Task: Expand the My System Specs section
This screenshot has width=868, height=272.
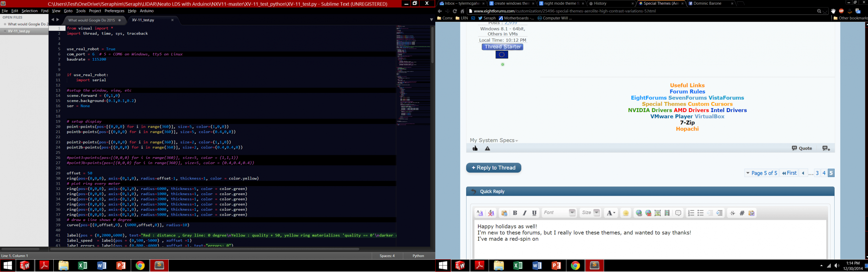Action: click(x=494, y=140)
